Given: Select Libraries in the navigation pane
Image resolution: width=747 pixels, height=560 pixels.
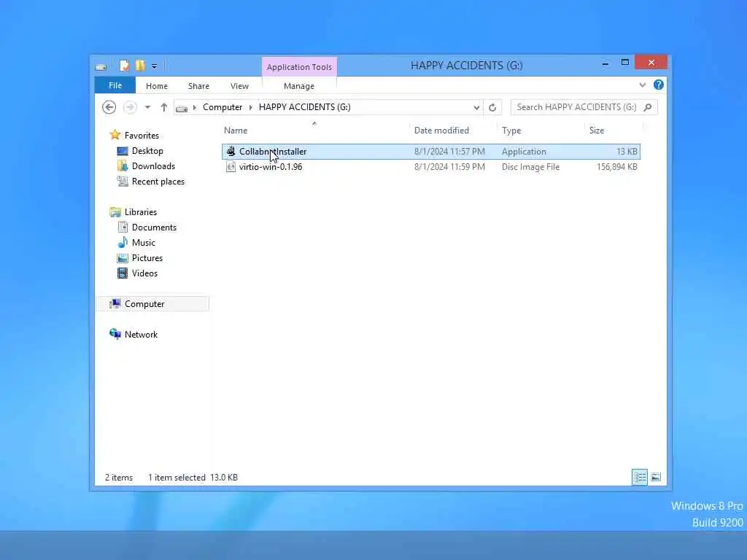Looking at the screenshot, I should pyautogui.click(x=141, y=212).
